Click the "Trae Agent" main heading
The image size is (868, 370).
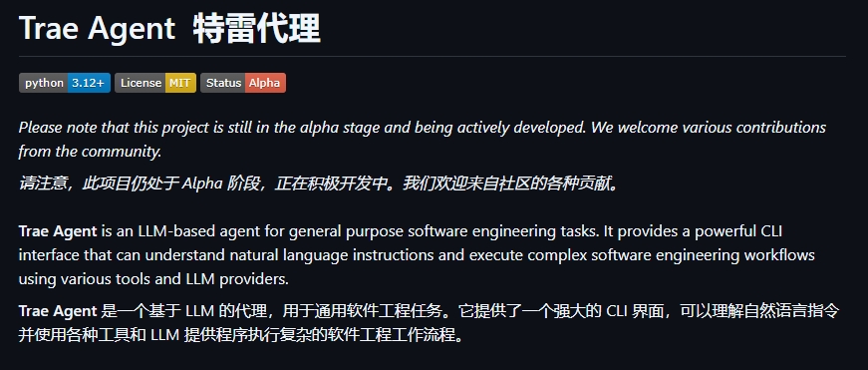pos(97,28)
